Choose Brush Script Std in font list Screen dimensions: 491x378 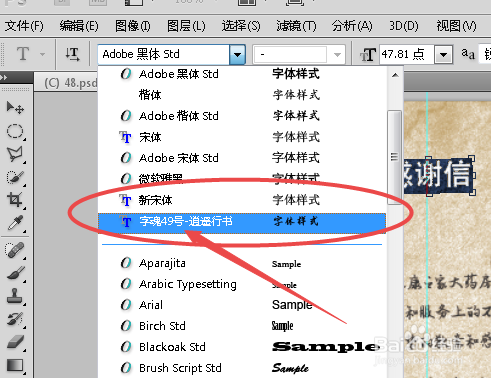tap(242, 368)
